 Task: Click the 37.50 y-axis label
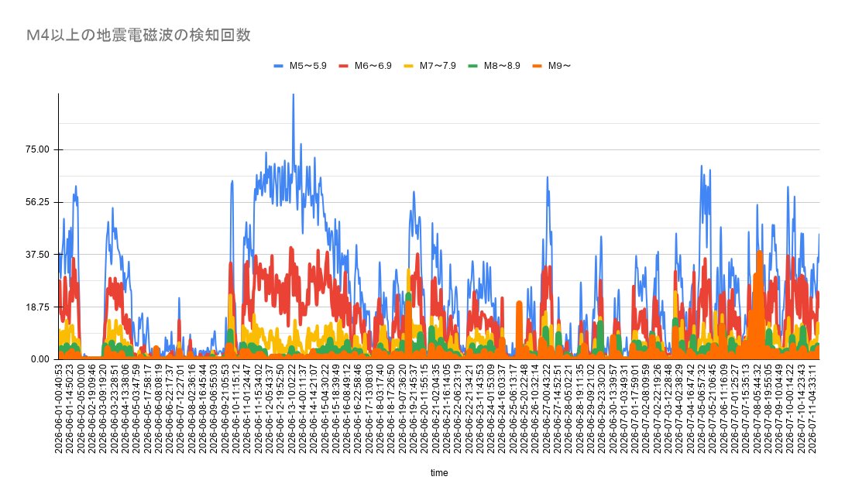click(x=37, y=255)
